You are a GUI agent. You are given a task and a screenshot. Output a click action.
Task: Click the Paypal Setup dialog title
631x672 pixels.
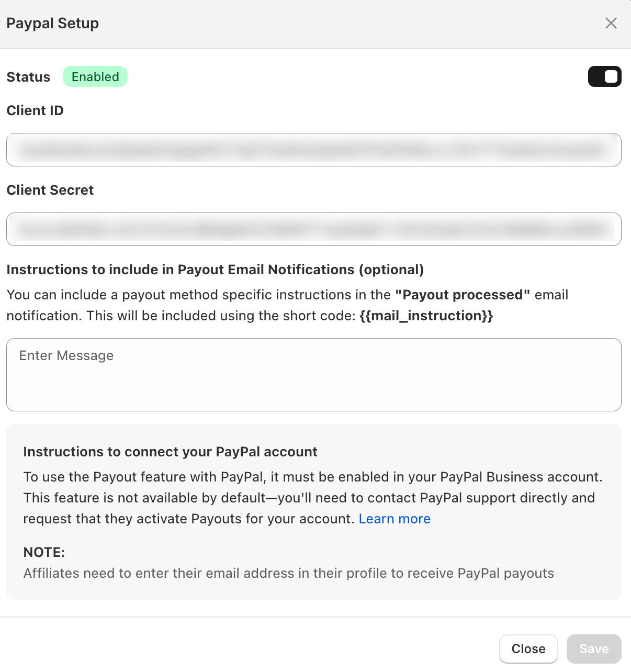click(52, 23)
